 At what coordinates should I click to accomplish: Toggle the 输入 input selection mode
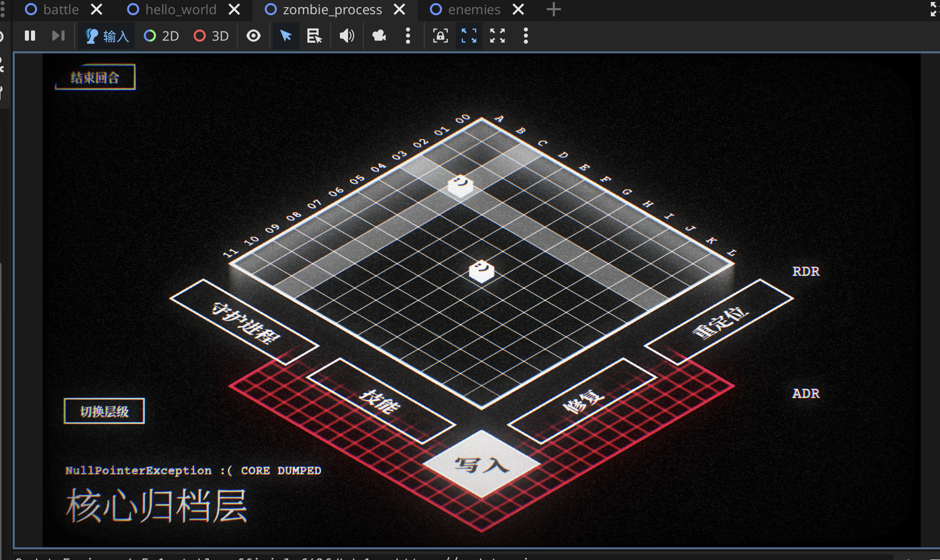(107, 36)
